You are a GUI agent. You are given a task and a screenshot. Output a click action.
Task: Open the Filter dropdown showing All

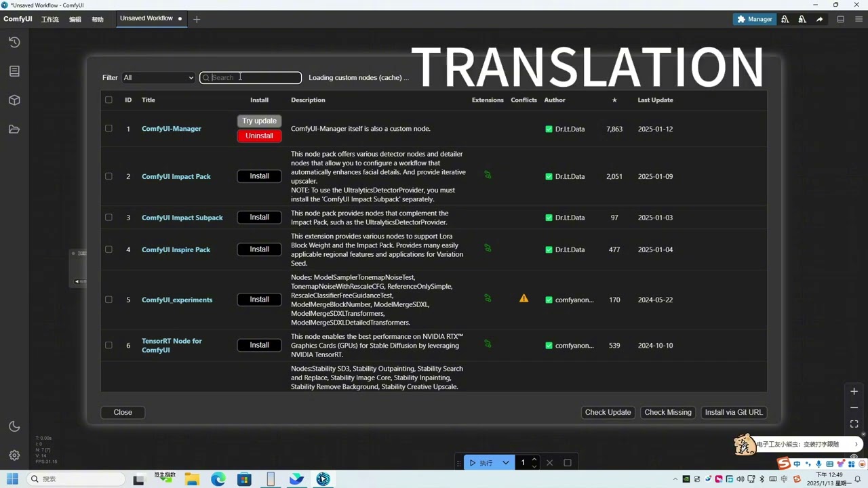(x=158, y=78)
